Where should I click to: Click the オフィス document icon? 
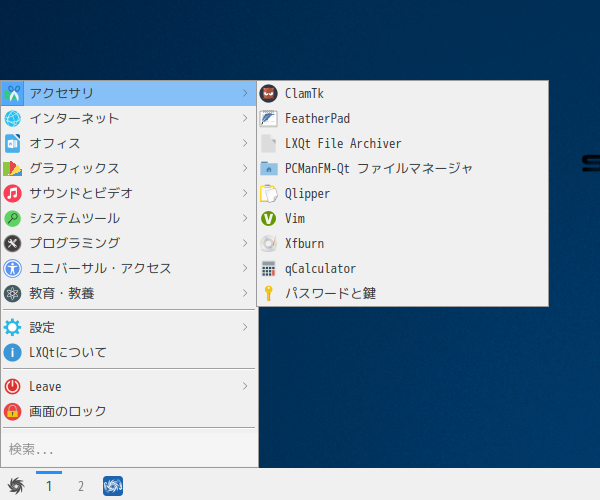point(13,143)
